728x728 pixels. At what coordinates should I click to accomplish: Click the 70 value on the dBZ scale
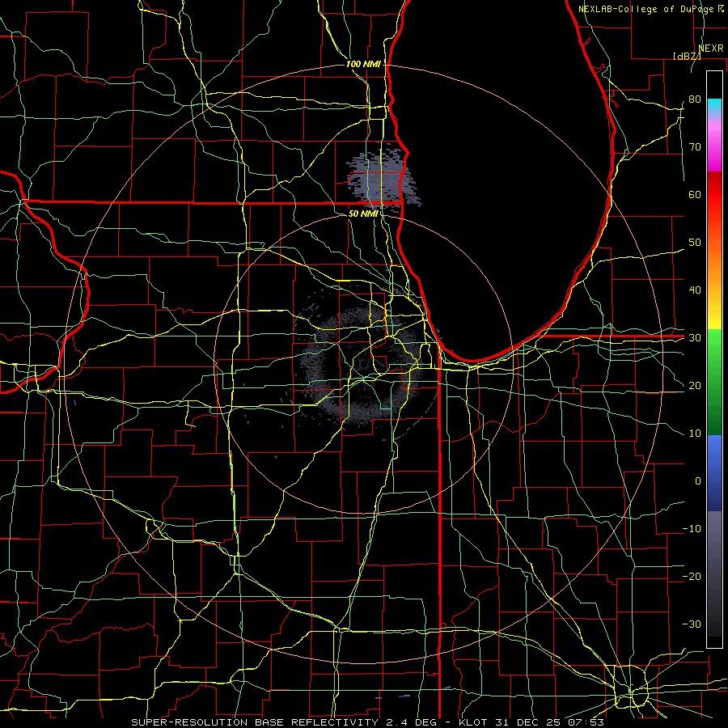click(695, 147)
